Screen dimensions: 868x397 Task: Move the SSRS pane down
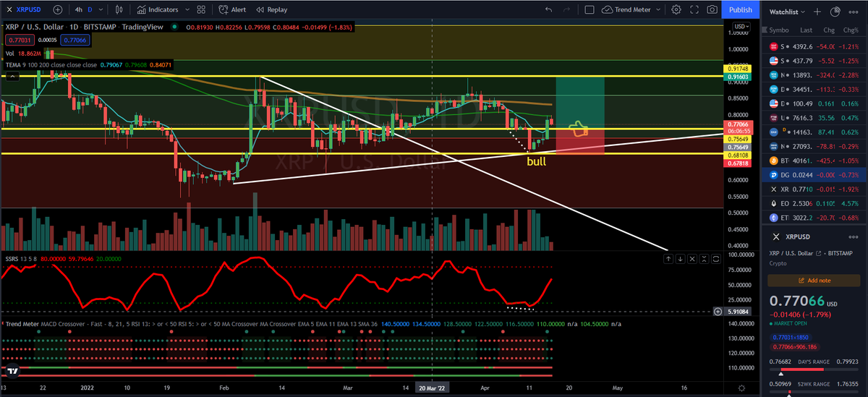[680, 258]
